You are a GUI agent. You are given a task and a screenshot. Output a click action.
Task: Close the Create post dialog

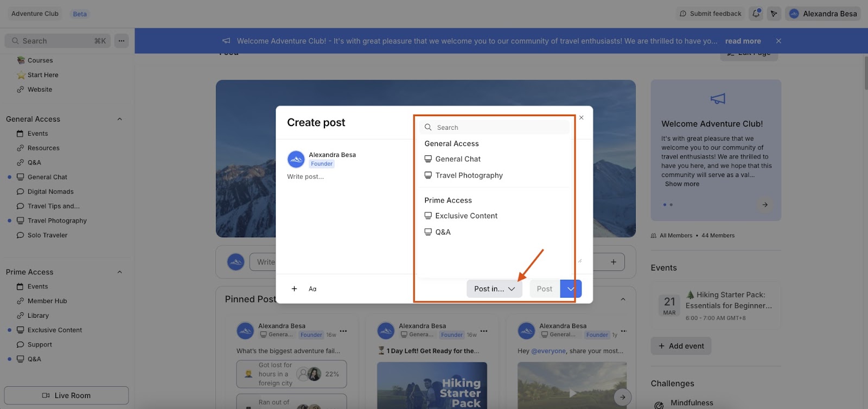click(x=582, y=117)
